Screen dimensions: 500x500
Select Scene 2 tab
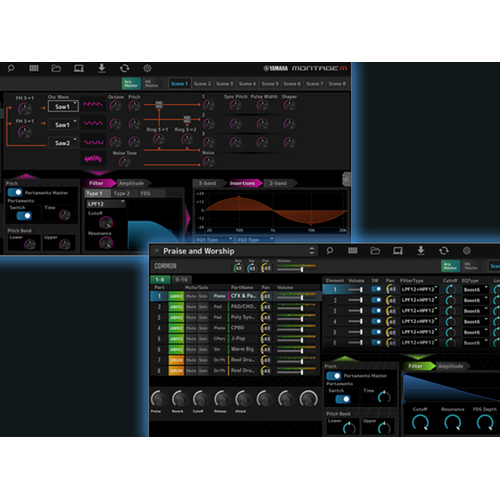point(202,84)
